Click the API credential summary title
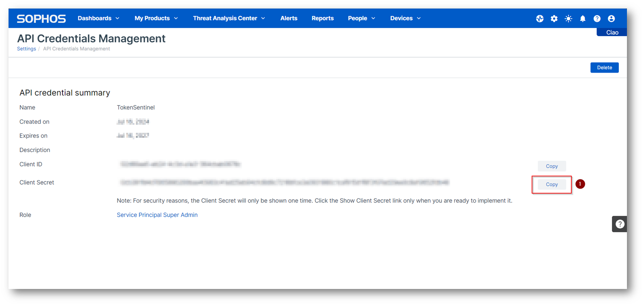This screenshot has width=644, height=306. 65,93
